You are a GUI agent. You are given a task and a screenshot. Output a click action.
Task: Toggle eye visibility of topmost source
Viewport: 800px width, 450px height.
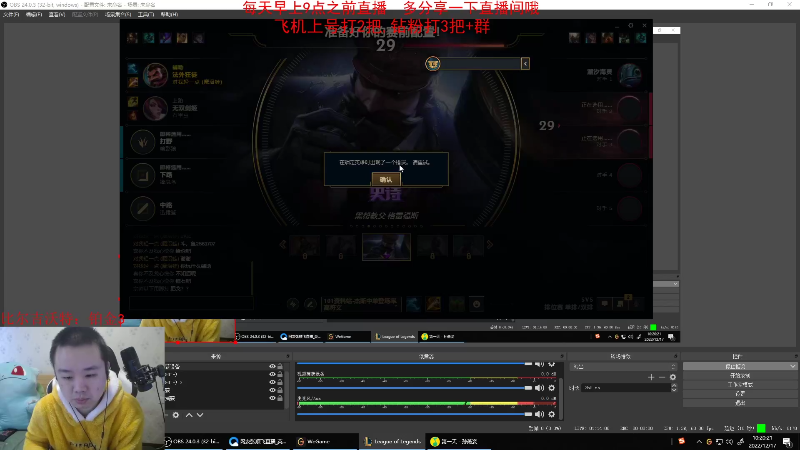click(x=272, y=366)
